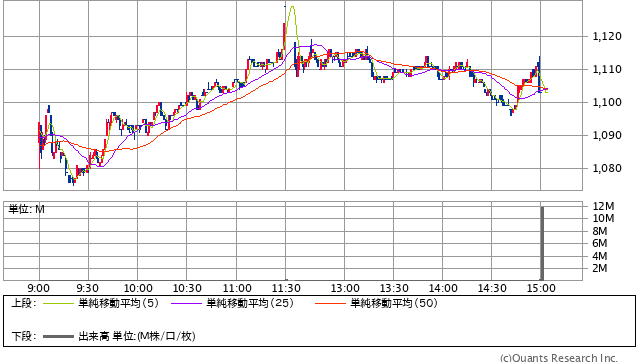Click the 出来高 単位:(M株/口/枚) legend text
This screenshot has width=638, height=362.
tap(137, 336)
